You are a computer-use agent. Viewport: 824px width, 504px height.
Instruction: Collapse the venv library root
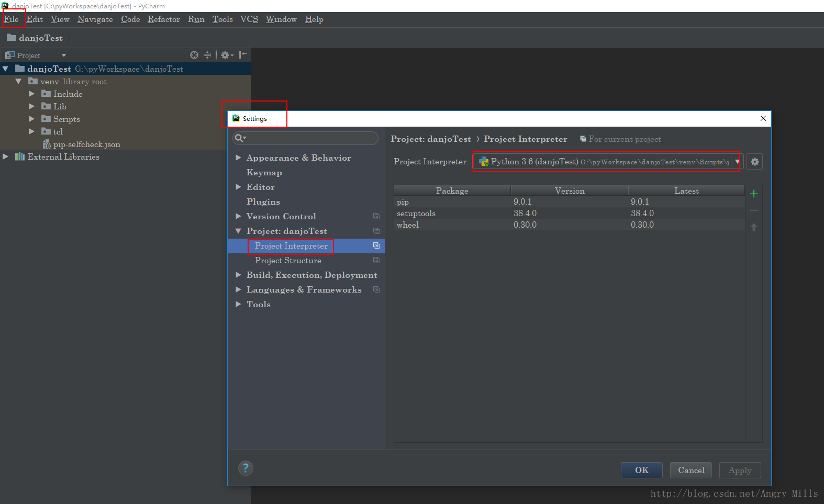[18, 81]
